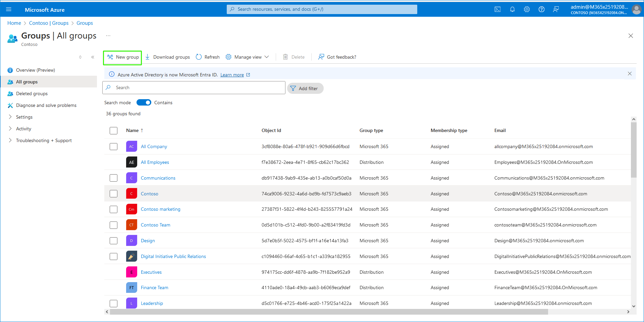Click the vertical scrollbar thumb

(x=634, y=150)
